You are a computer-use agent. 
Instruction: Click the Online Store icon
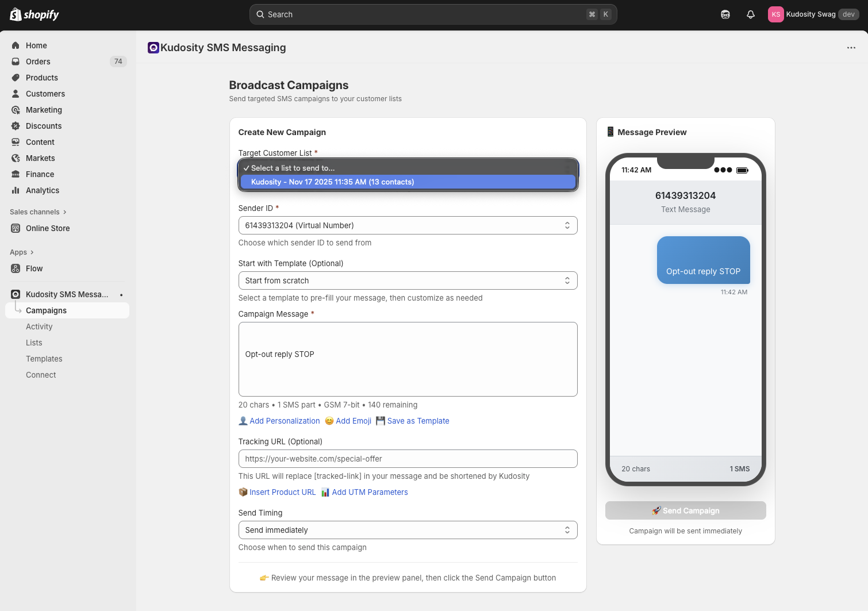(16, 228)
